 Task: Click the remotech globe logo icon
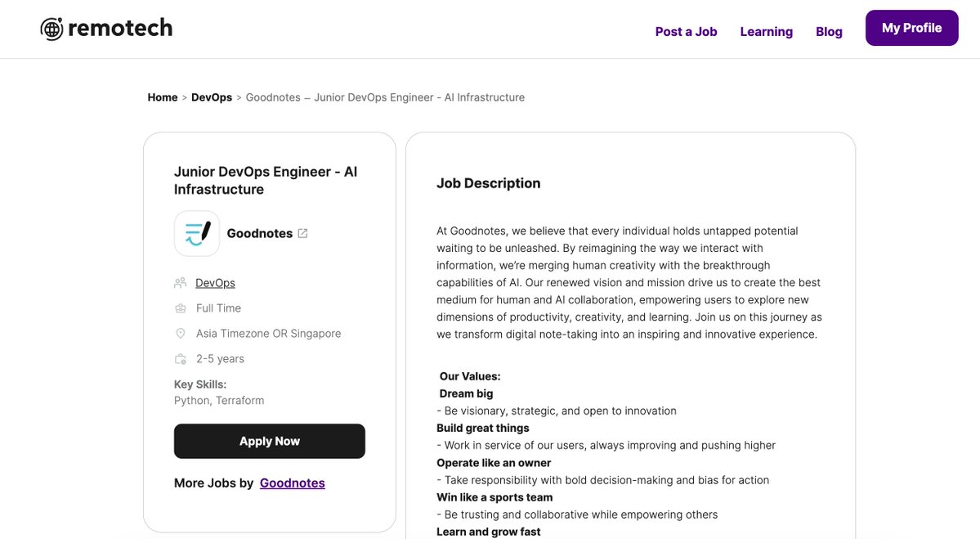pyautogui.click(x=51, y=29)
